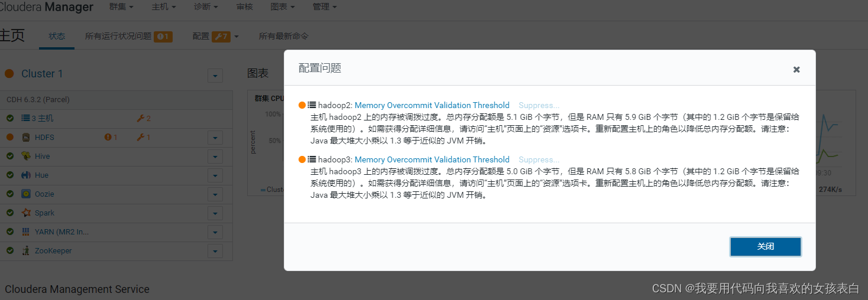Viewport: 868px width, 300px height.
Task: Switch to 所有运行状况问题 tab
Action: click(x=128, y=36)
